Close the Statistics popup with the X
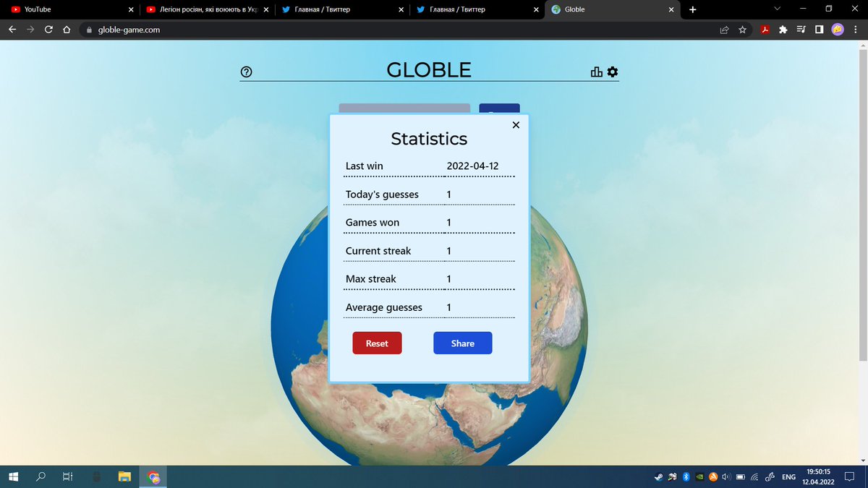Image resolution: width=868 pixels, height=488 pixels. 516,125
